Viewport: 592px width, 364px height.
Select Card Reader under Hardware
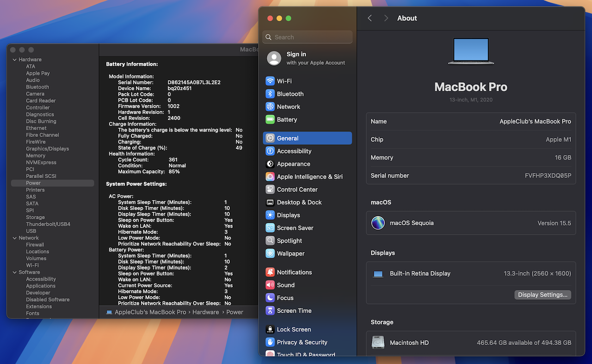tap(41, 101)
